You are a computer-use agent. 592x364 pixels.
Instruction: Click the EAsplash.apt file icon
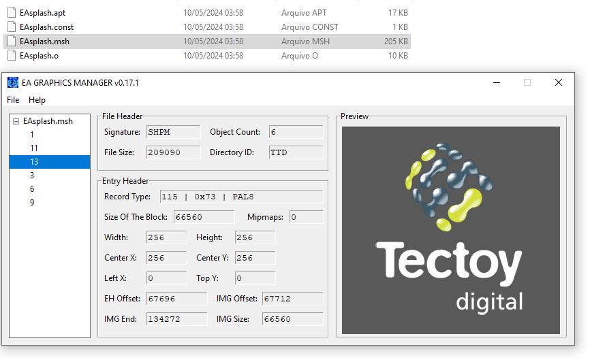pos(11,12)
